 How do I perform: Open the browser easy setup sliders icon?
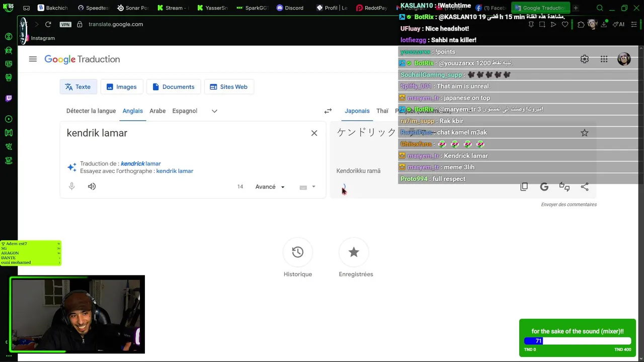634,24
